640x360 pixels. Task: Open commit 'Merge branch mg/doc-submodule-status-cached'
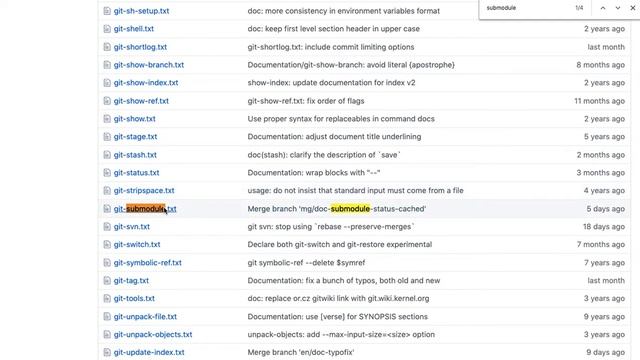click(337, 209)
